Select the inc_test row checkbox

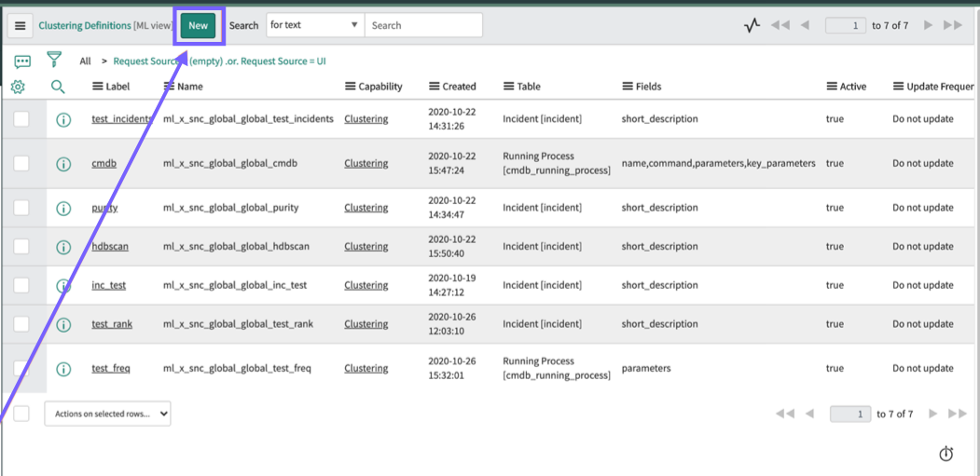coord(21,285)
